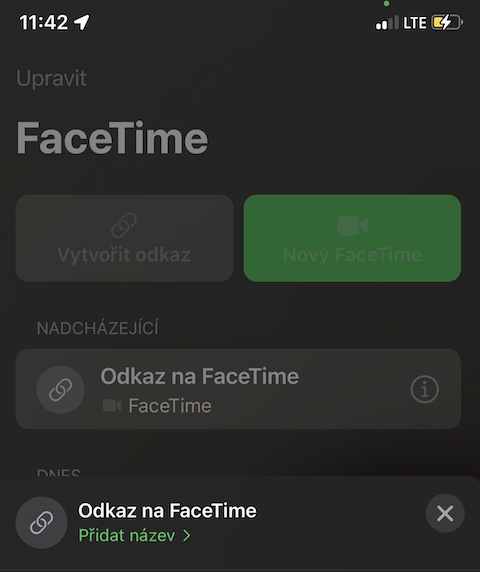Image resolution: width=480 pixels, height=572 pixels.
Task: Tap the video camera icon in Nový FaceTime
Action: 352,225
